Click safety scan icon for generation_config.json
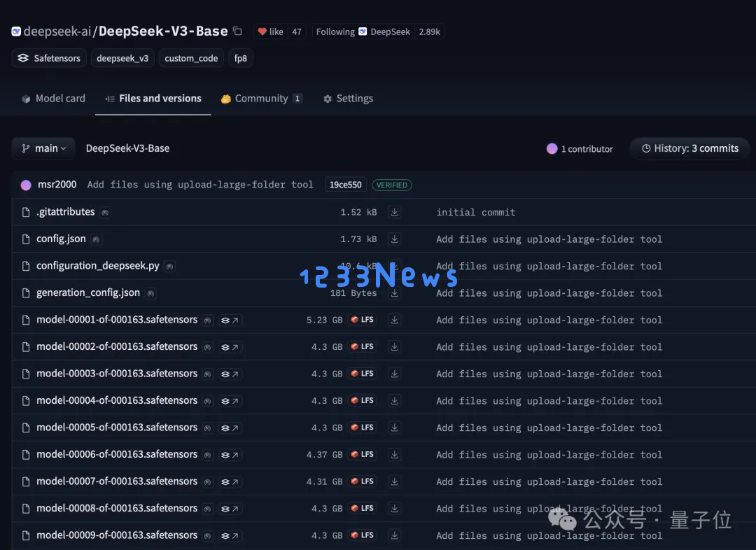The height and width of the screenshot is (550, 756). click(x=150, y=293)
